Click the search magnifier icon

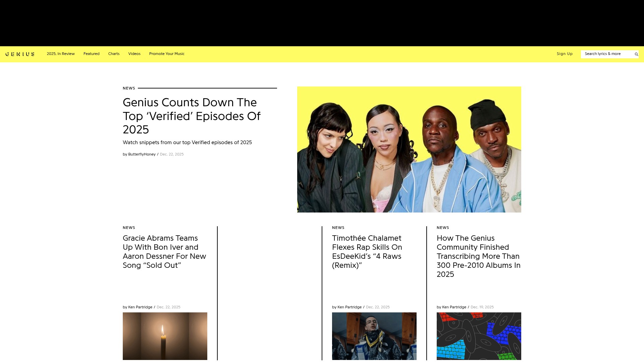[636, 54]
